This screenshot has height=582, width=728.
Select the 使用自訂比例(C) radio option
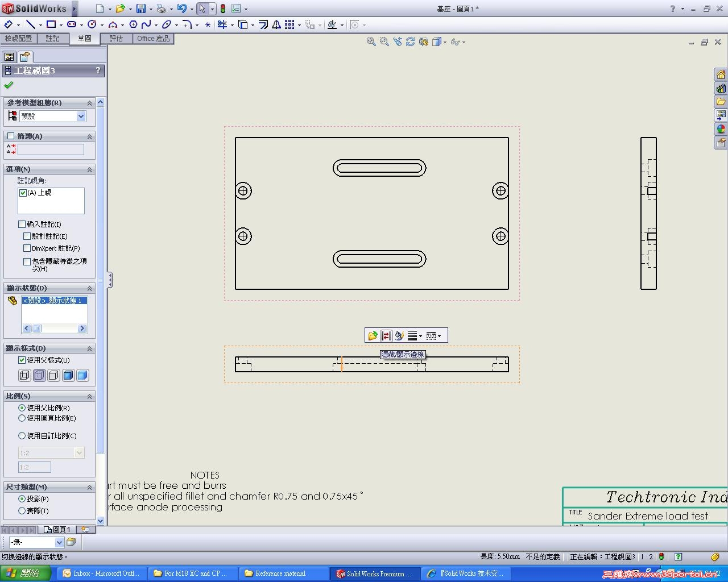pos(22,436)
